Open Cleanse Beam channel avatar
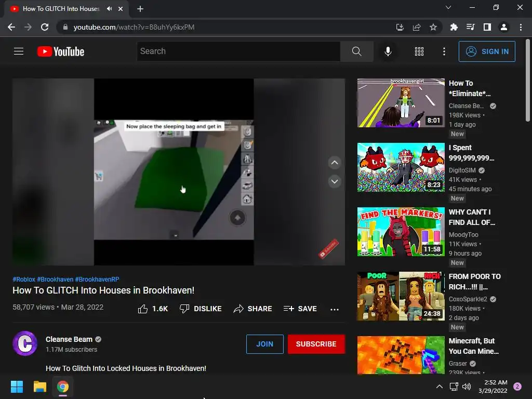This screenshot has width=532, height=399. point(25,343)
